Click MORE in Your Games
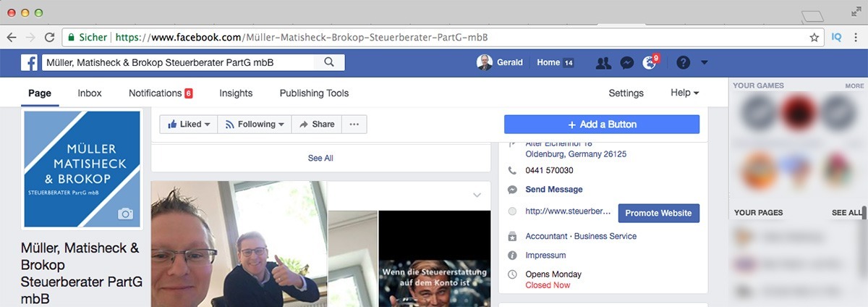Image resolution: width=868 pixels, height=307 pixels. click(x=854, y=85)
